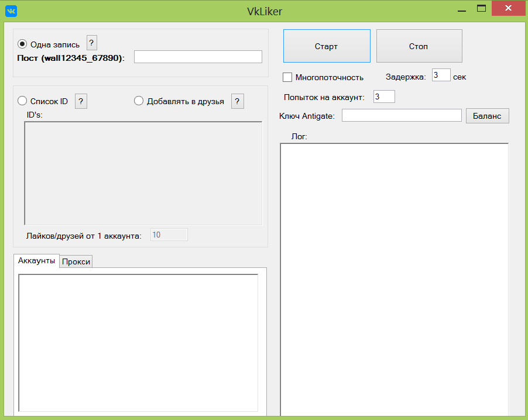Close the VkLiker window
The width and height of the screenshot is (528, 420).
click(x=509, y=8)
